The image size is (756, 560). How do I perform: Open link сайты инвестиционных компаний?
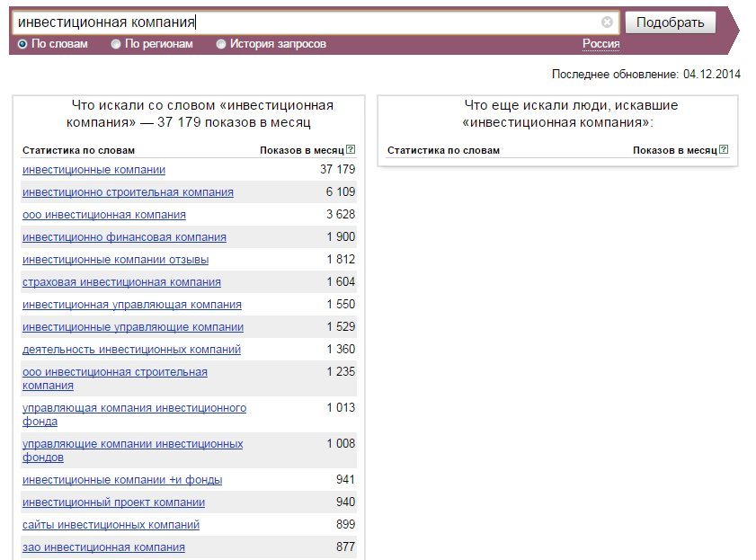(111, 525)
